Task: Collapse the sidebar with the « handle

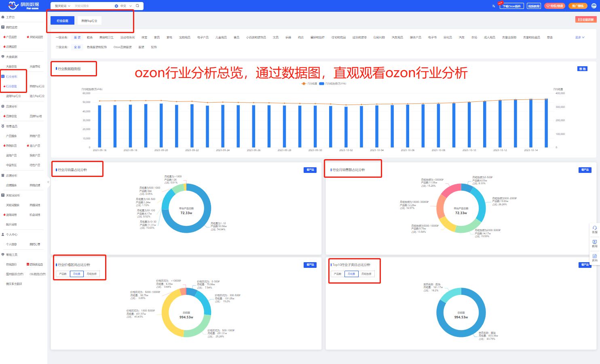Action: [x=48, y=182]
